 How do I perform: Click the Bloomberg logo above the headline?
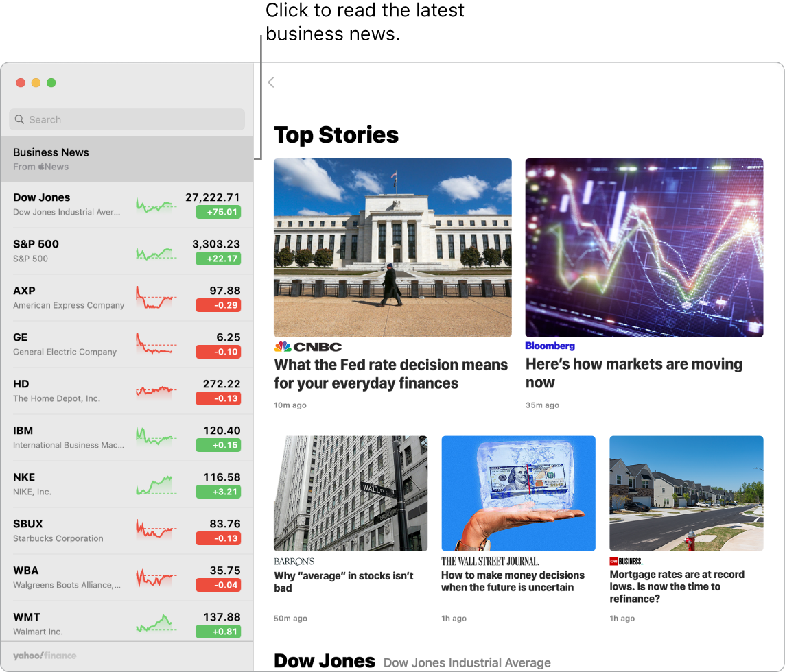tap(550, 346)
